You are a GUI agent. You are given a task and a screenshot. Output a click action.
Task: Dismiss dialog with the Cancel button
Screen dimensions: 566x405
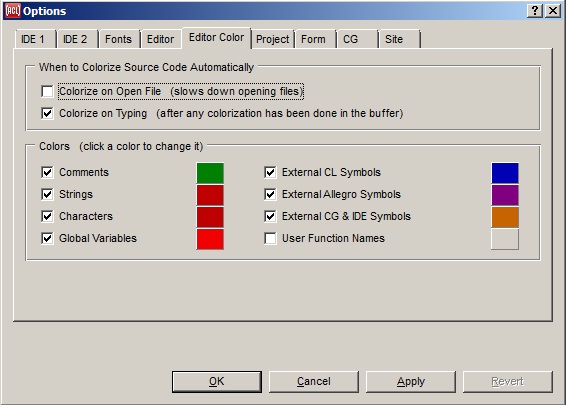[314, 382]
